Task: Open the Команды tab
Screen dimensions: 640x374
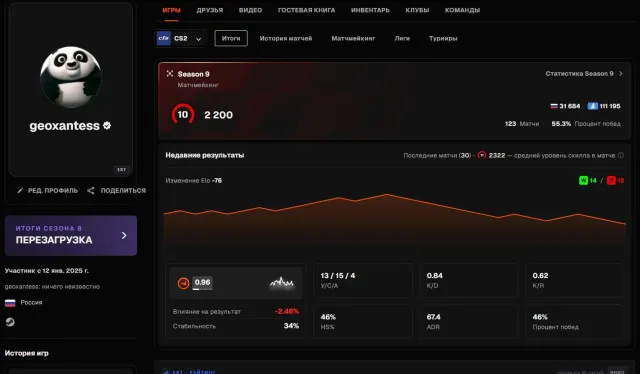Action: 462,10
